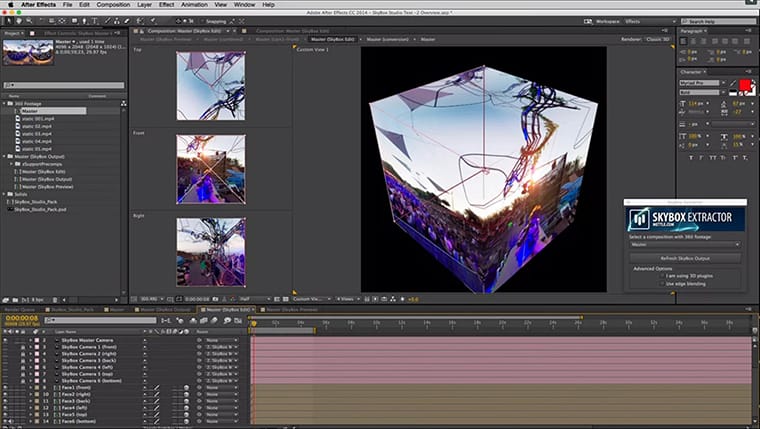This screenshot has width=760, height=429.
Task: Click the Brainstorm icon in timeline
Action: pos(227,320)
